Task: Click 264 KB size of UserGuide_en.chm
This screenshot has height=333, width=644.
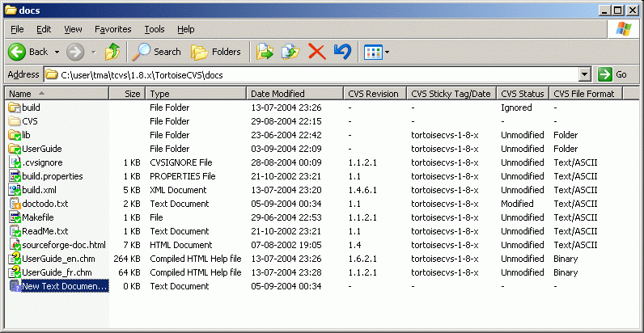Action: [x=126, y=259]
